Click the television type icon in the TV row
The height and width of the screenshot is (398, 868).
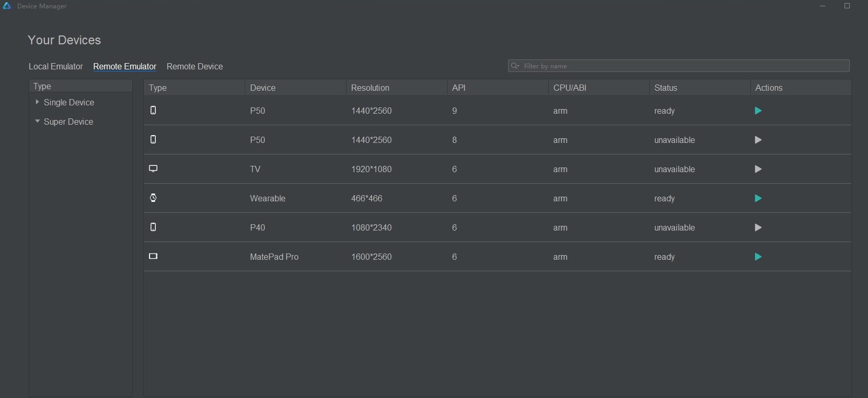(x=153, y=168)
